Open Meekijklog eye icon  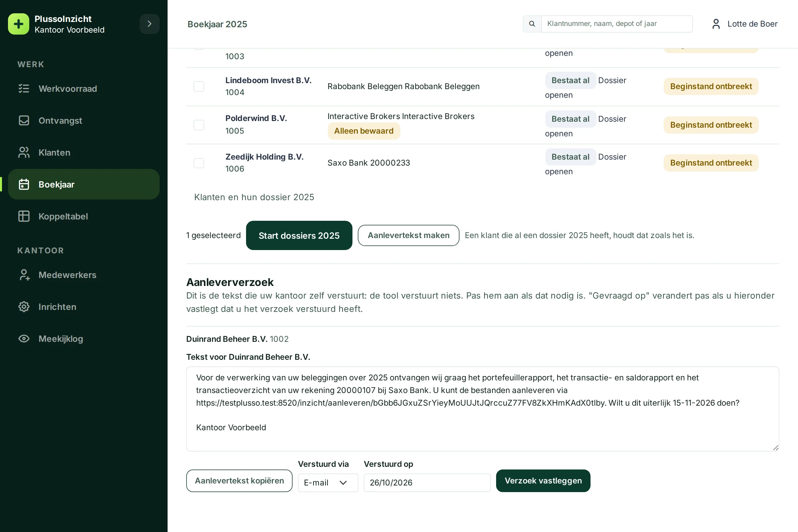point(24,338)
